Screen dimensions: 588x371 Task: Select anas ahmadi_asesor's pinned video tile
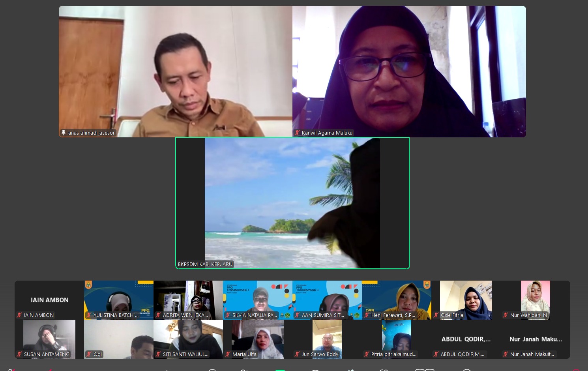[175, 71]
